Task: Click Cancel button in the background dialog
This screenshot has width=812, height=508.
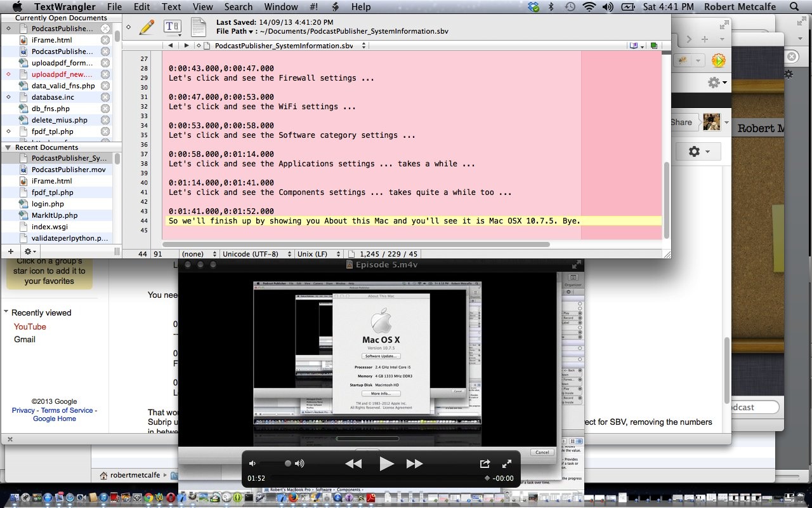Action: point(542,452)
